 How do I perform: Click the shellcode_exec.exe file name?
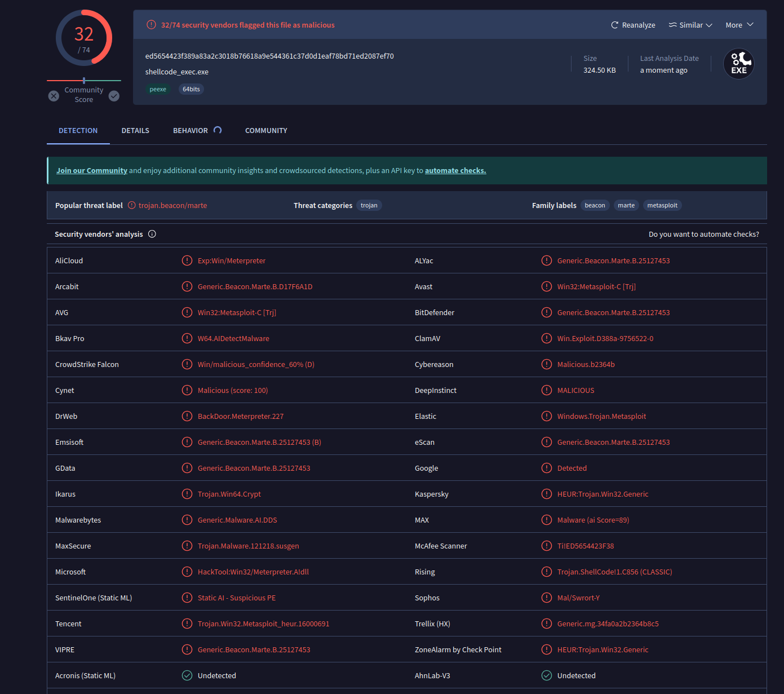pyautogui.click(x=177, y=72)
